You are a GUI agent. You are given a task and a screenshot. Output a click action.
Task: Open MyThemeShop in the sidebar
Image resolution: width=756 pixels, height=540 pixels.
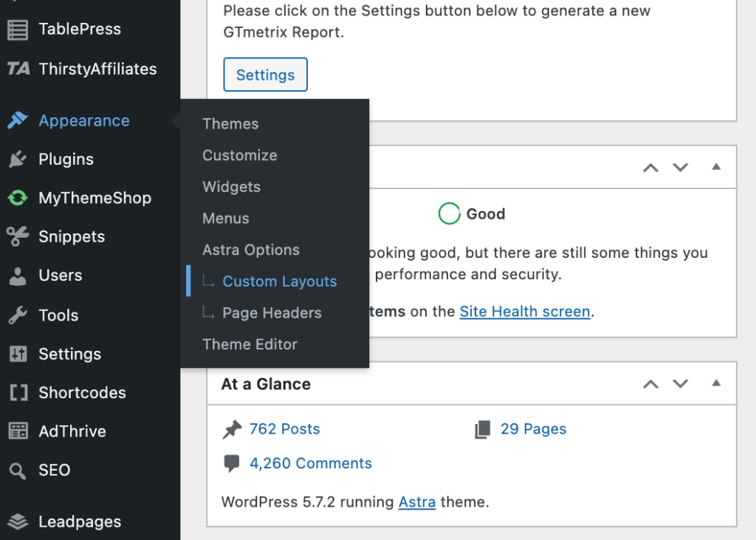[95, 198]
